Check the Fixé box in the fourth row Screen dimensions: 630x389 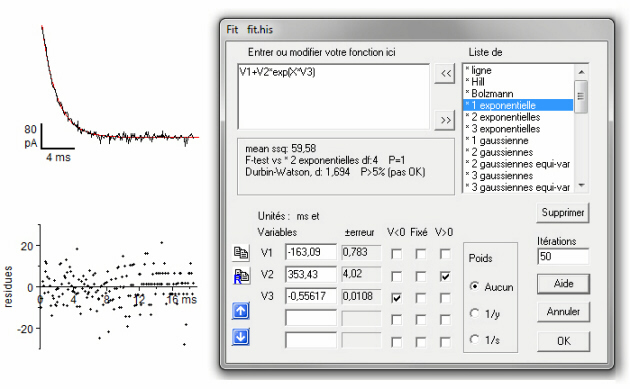click(x=421, y=320)
